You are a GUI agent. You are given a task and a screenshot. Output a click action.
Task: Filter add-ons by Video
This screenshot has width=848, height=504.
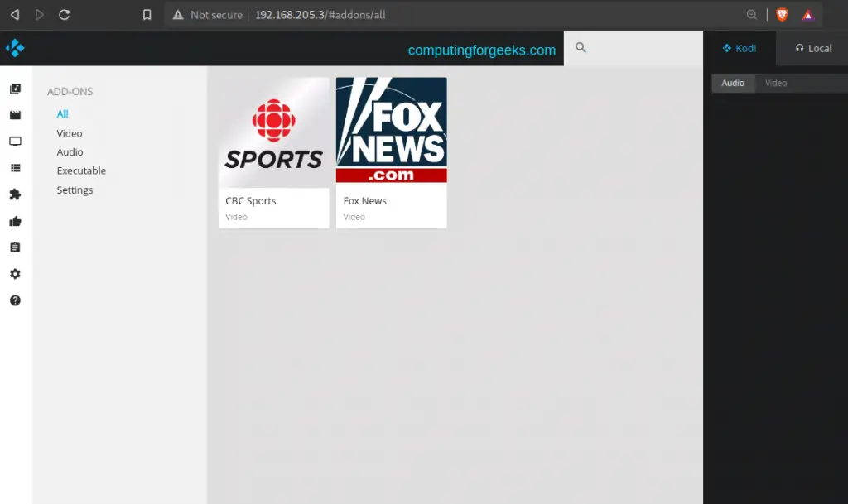click(x=70, y=133)
